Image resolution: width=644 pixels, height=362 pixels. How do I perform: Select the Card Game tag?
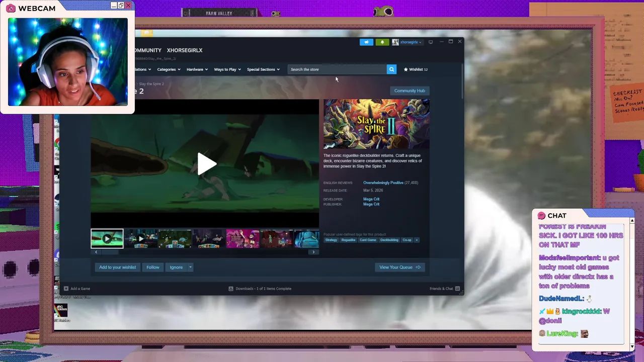click(x=368, y=240)
